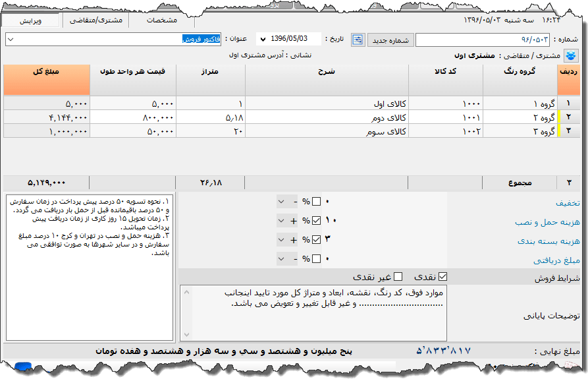Click the توضیحات پایانی text area
This screenshot has width=588, height=379.
tap(313, 313)
